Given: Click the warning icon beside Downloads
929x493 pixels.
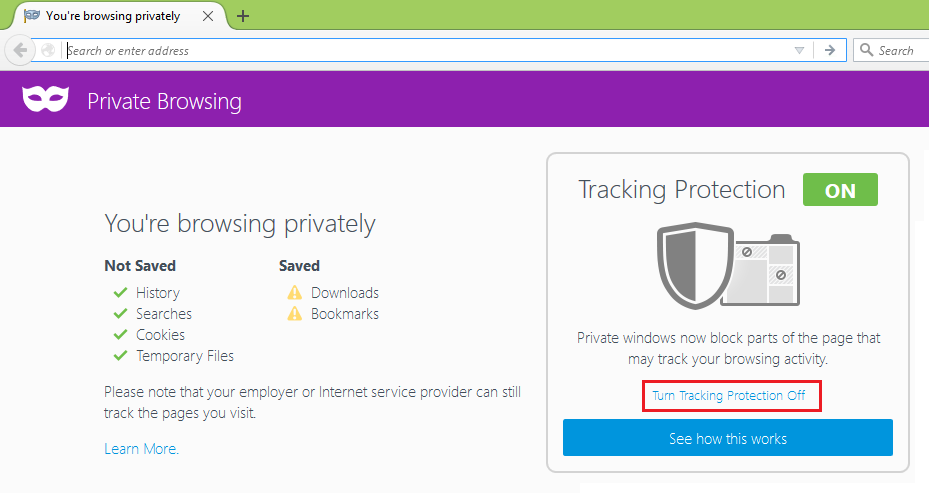Looking at the screenshot, I should tap(294, 292).
